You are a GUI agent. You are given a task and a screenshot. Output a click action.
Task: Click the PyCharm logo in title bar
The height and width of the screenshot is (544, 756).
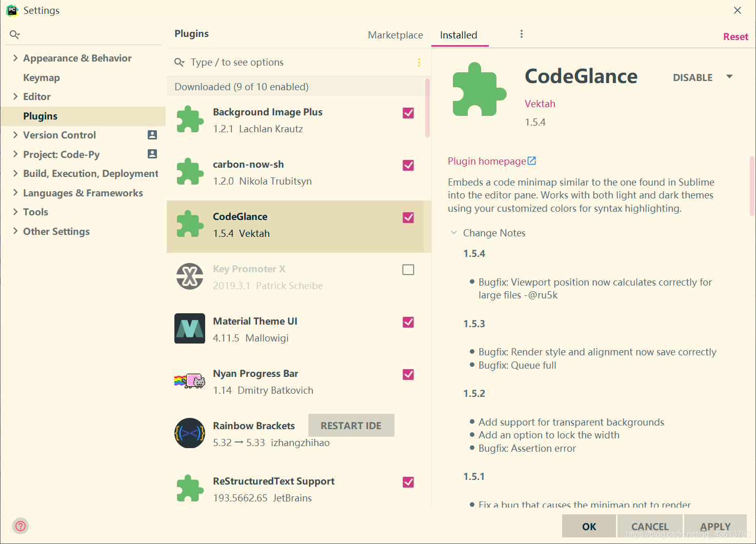[12, 10]
